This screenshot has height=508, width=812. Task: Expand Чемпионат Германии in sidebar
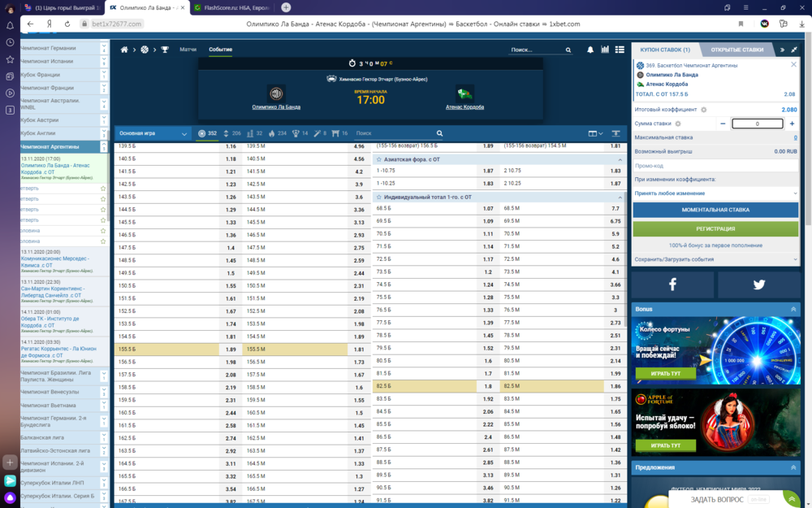pos(104,48)
